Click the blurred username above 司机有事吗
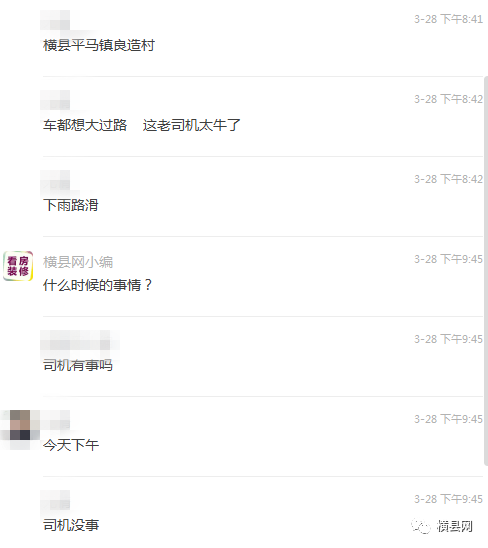 (x=80, y=340)
